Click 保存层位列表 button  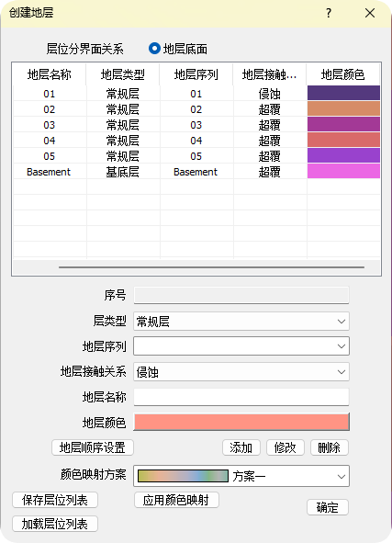pyautogui.click(x=55, y=500)
